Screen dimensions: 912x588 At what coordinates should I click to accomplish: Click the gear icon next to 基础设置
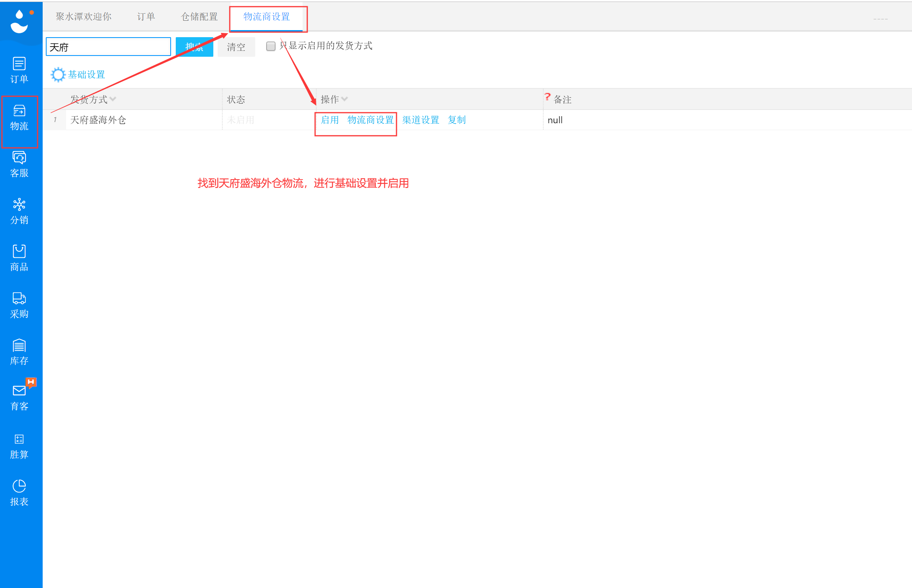pyautogui.click(x=58, y=74)
